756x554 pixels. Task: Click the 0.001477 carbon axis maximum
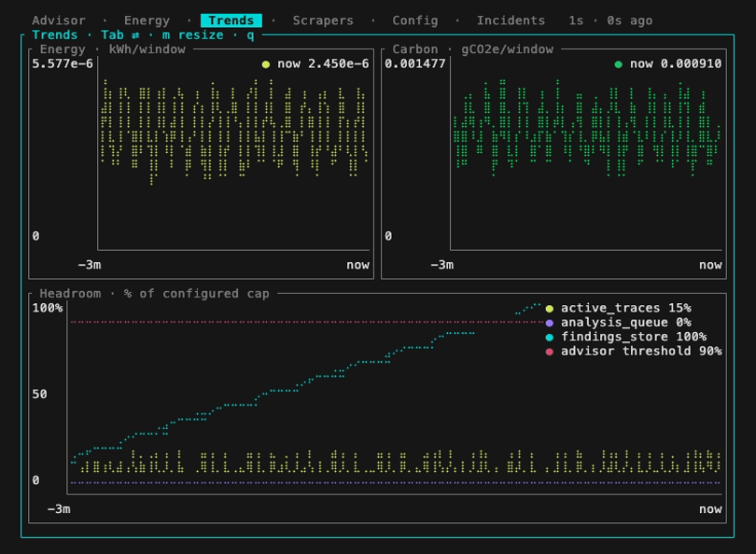[415, 64]
